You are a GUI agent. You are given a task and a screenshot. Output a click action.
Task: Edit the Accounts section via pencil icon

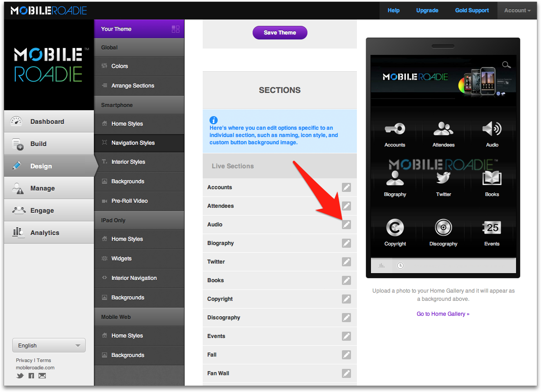coord(346,187)
